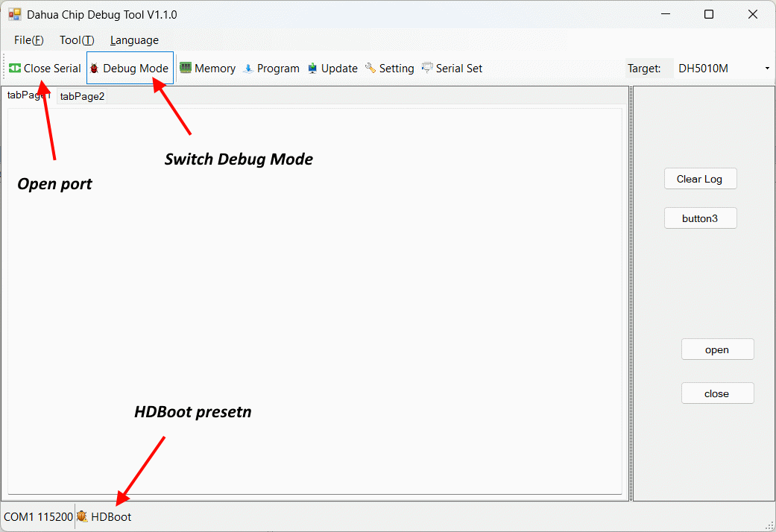
Task: Open the Language menu
Action: (134, 40)
